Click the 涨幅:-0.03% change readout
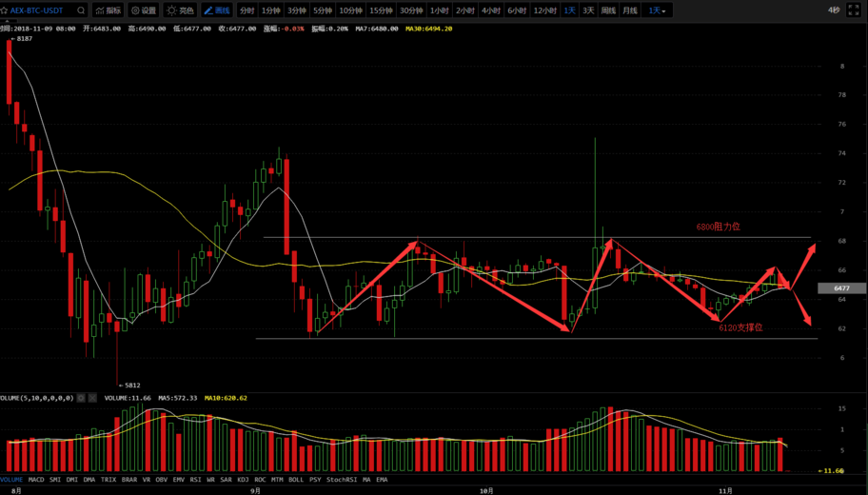 [284, 29]
